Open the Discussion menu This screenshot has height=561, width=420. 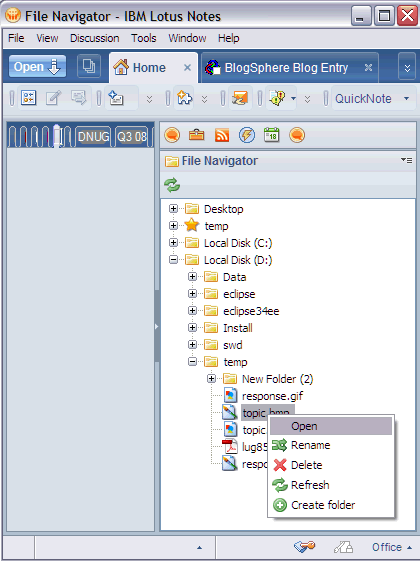coord(94,38)
